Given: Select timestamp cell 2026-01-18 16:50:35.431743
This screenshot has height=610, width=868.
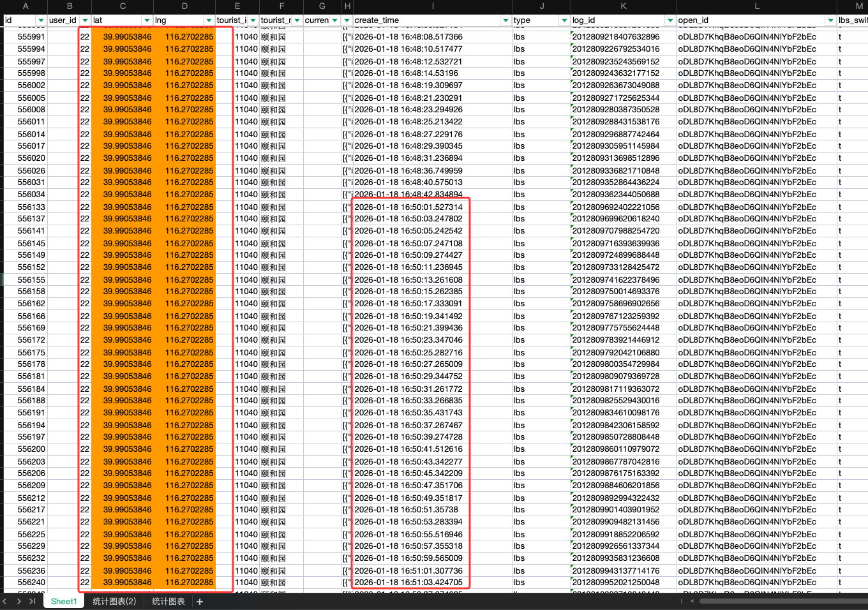Looking at the screenshot, I should (x=433, y=413).
